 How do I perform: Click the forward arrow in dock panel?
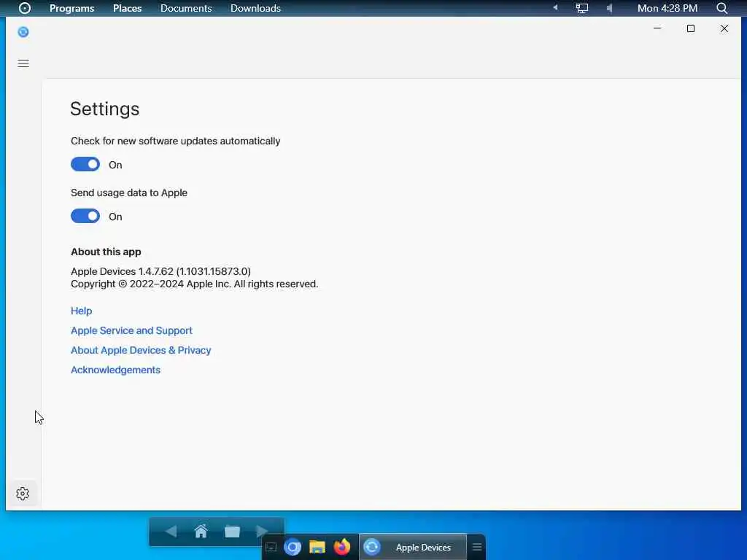[262, 531]
